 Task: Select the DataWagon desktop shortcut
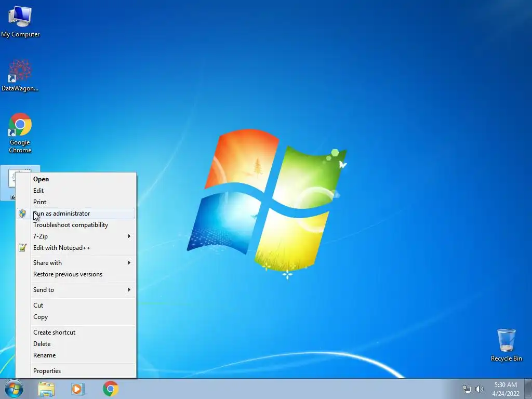pos(20,75)
